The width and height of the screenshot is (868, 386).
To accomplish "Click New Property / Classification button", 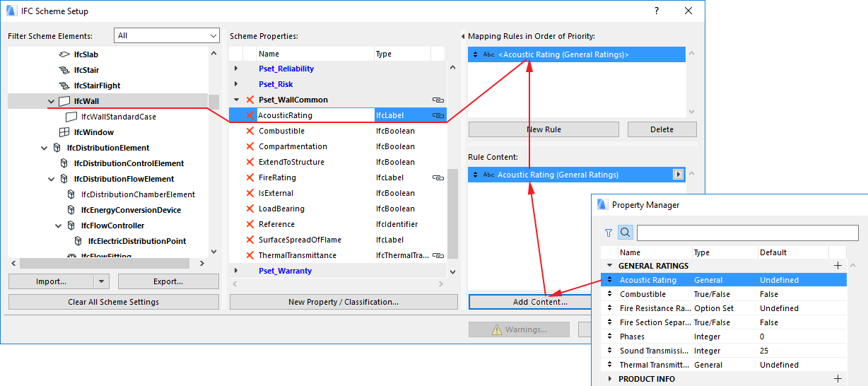I will [344, 302].
